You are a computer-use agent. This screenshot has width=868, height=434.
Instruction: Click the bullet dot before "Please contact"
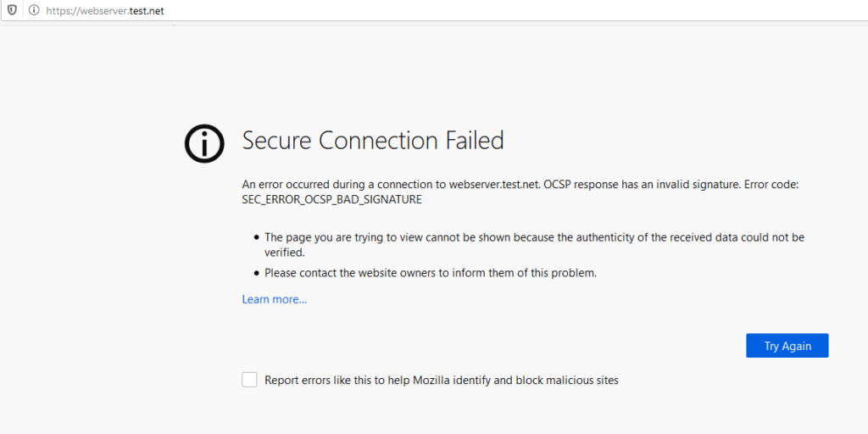(x=256, y=273)
